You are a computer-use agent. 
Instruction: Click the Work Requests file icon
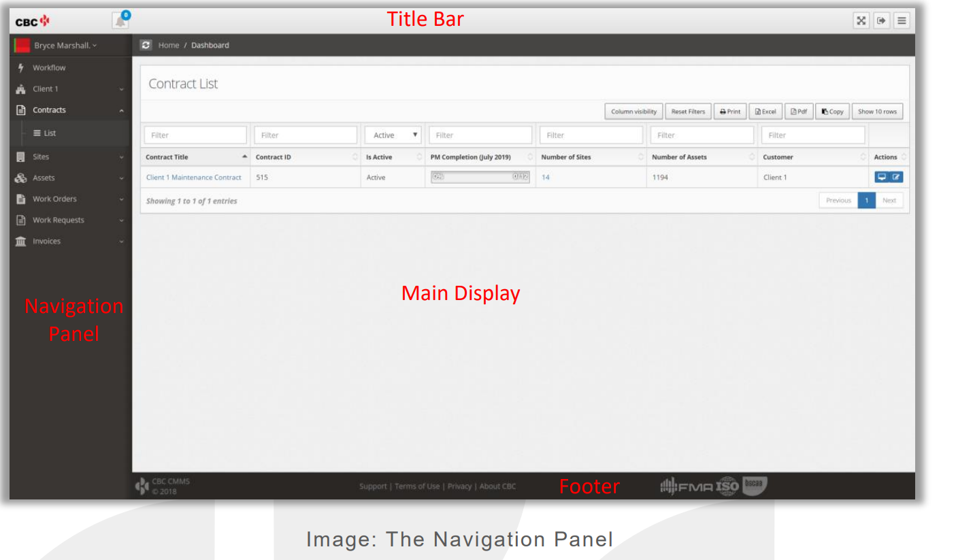pyautogui.click(x=20, y=220)
